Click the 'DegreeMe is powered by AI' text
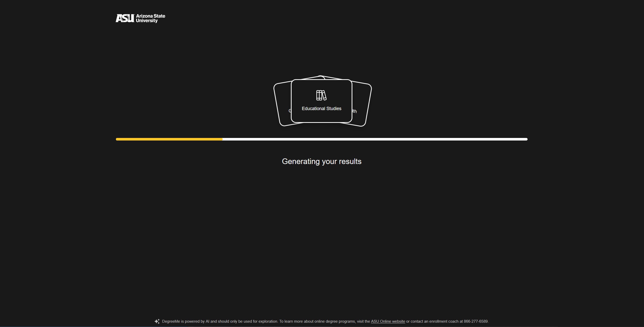Image resolution: width=644 pixels, height=327 pixels. (x=186, y=321)
